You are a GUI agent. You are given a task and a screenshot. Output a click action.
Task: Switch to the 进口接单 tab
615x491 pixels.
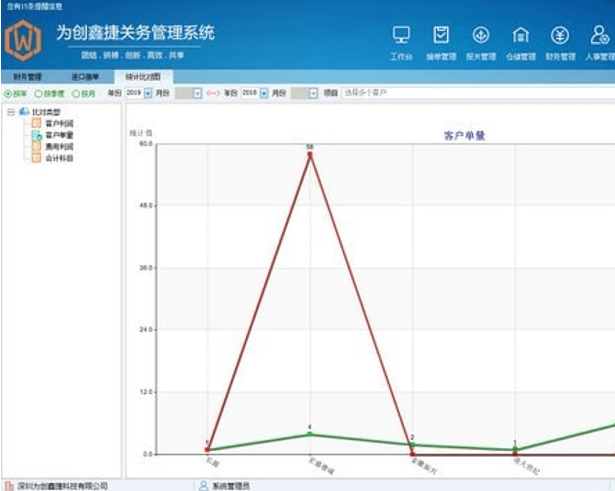coord(85,77)
